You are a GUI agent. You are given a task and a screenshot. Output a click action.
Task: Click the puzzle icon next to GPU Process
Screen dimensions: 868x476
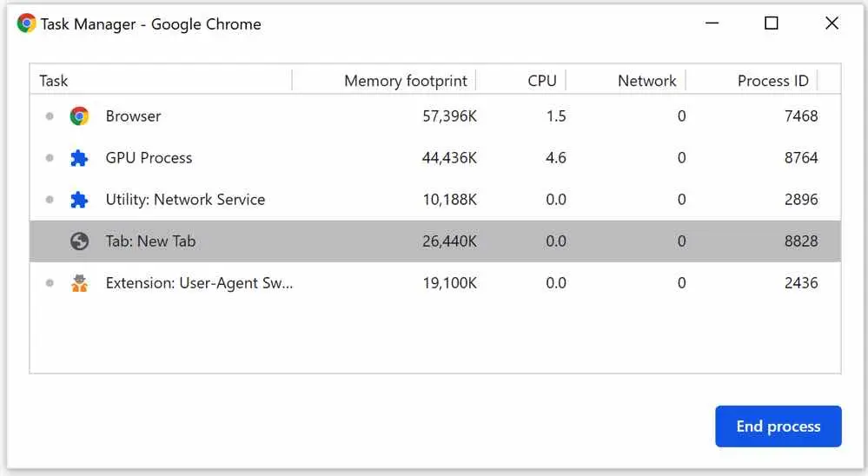79,158
